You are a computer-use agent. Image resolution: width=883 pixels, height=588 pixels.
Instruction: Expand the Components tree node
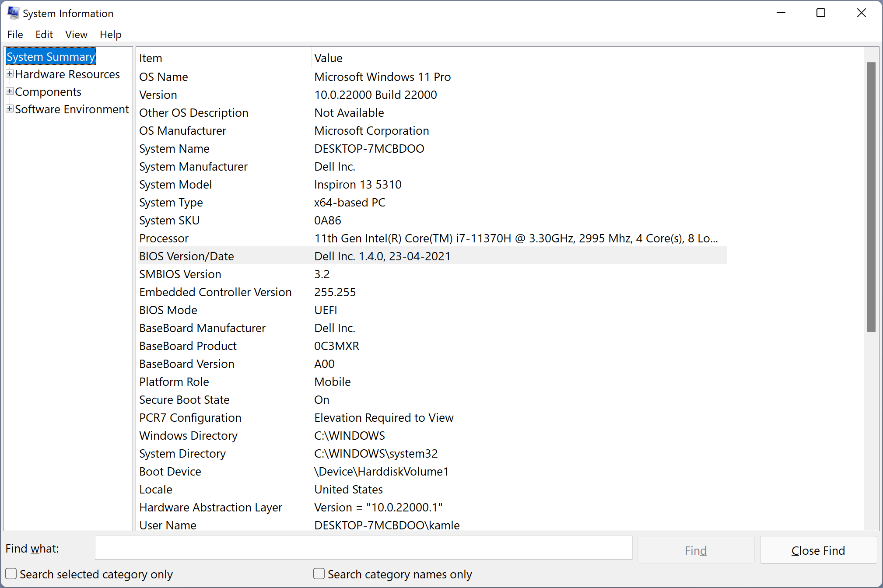(x=9, y=91)
